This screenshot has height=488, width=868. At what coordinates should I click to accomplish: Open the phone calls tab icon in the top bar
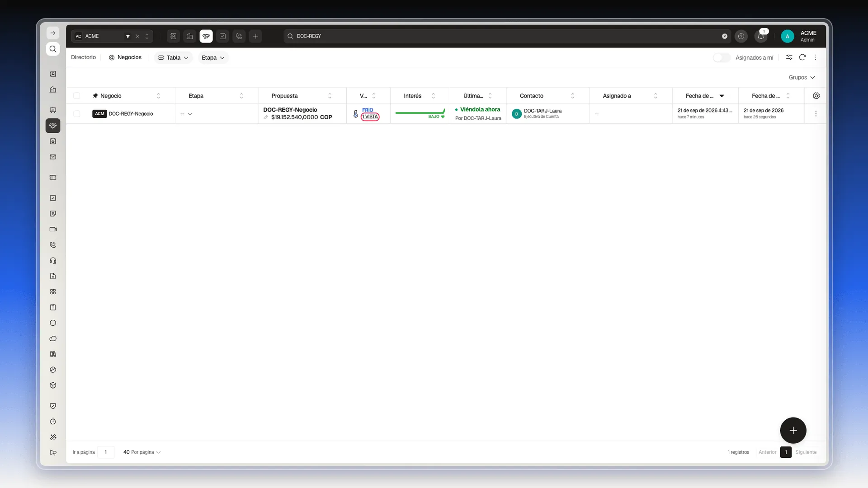click(x=239, y=36)
